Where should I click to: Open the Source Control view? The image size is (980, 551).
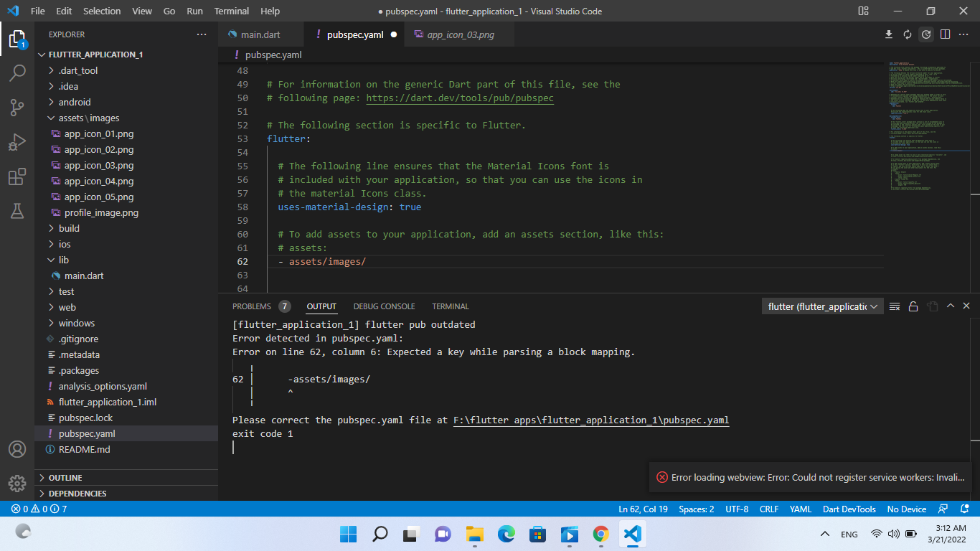[x=17, y=108]
